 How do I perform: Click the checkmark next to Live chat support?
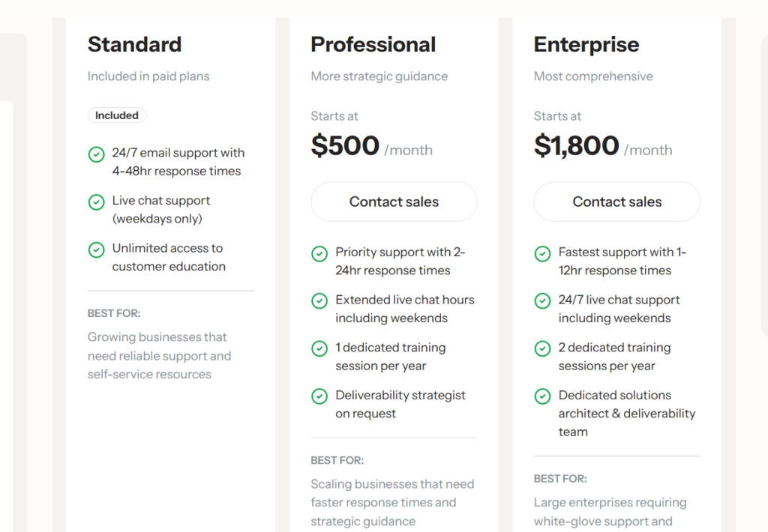coord(96,202)
